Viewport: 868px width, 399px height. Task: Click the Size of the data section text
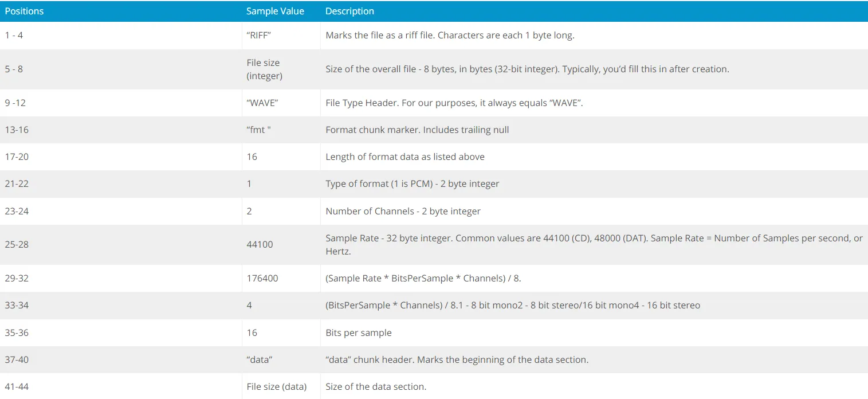point(376,386)
